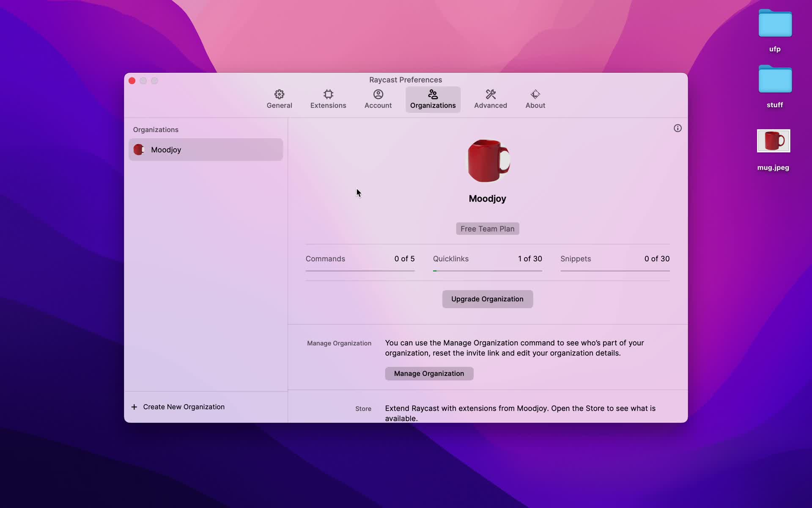The height and width of the screenshot is (508, 812).
Task: Click the Store section label
Action: [363, 409]
